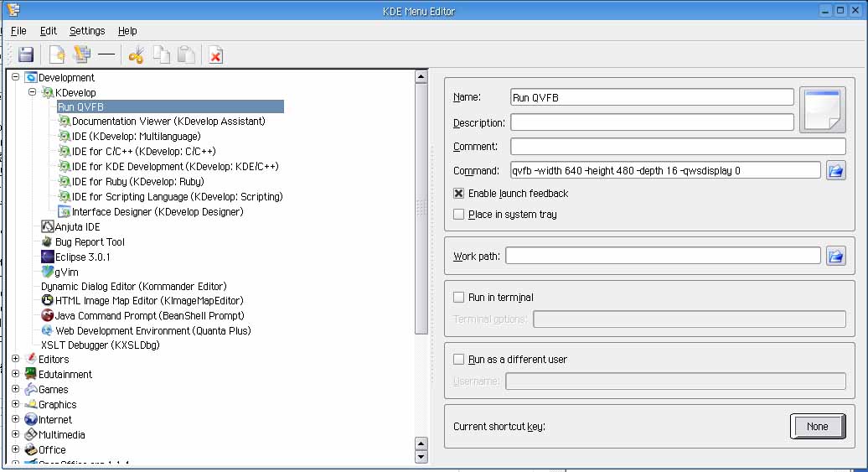Image resolution: width=868 pixels, height=472 pixels.
Task: Select XSLT Debugger (KXSLDbg) entry
Action: point(101,345)
